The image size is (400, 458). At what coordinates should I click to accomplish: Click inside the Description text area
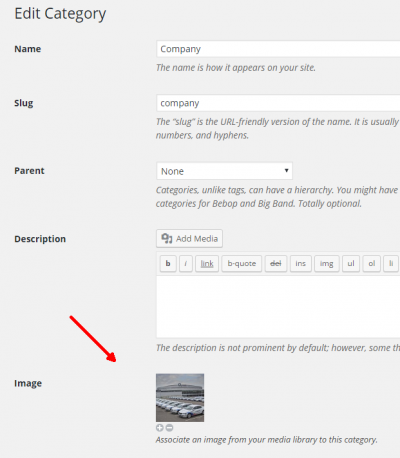pos(278,307)
